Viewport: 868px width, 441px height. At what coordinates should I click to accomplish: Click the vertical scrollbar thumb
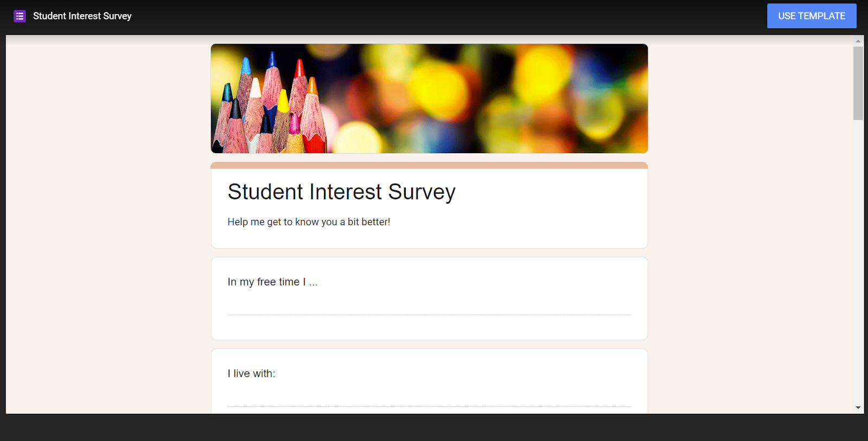(x=858, y=83)
